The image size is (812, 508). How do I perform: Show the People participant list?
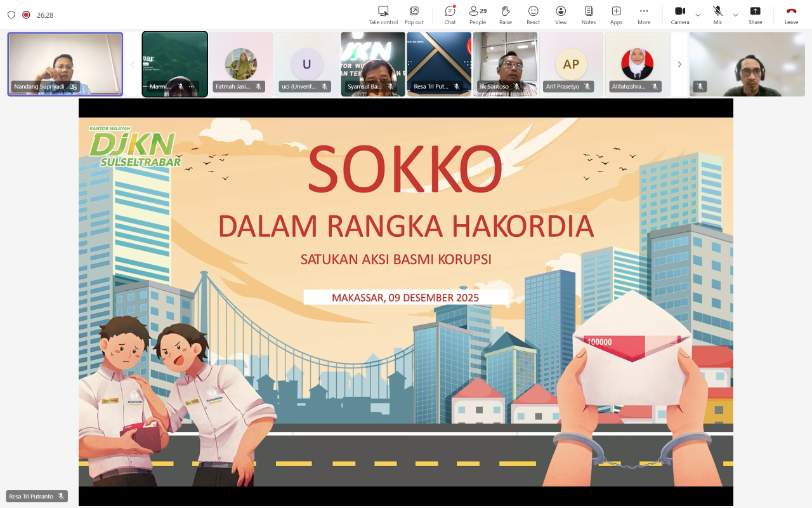(478, 15)
